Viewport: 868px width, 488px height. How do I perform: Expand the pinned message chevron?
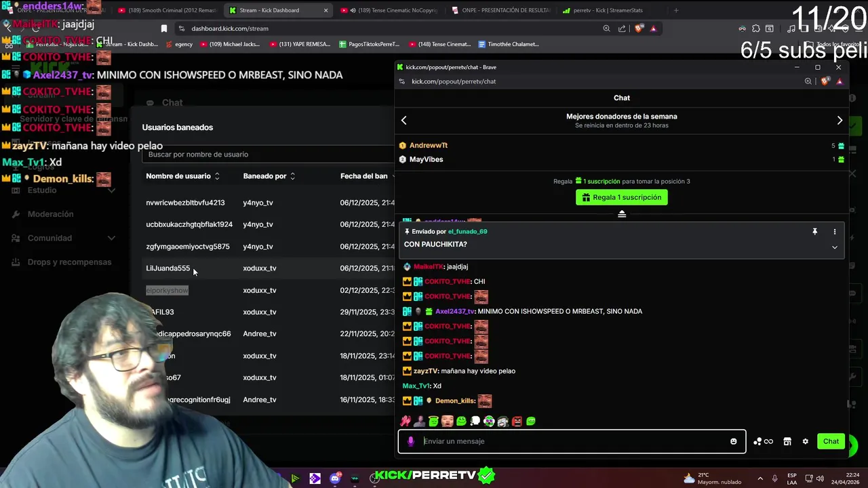coord(835,247)
